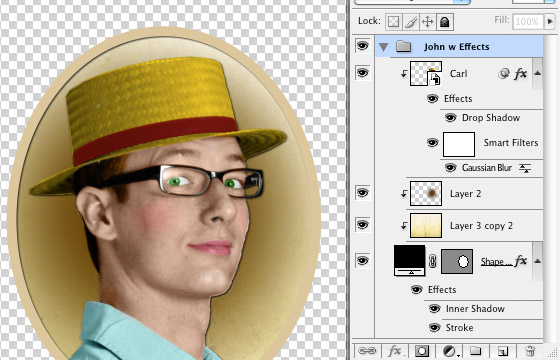Select the Smart Filters mask thumbnail
Screen dimensions: 560x360
click(x=459, y=144)
